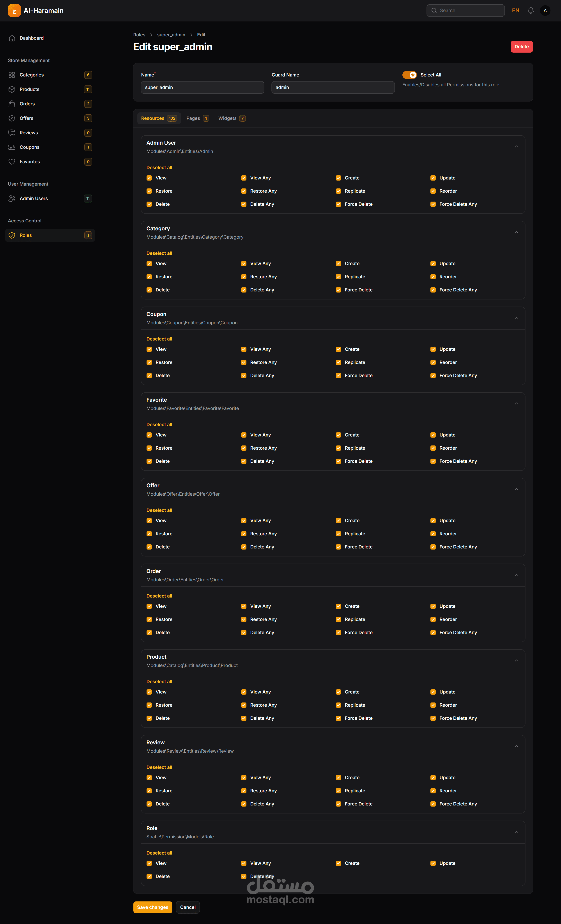561x924 pixels.
Task: Click the Reviews chat bubble icon
Action: pyautogui.click(x=12, y=133)
